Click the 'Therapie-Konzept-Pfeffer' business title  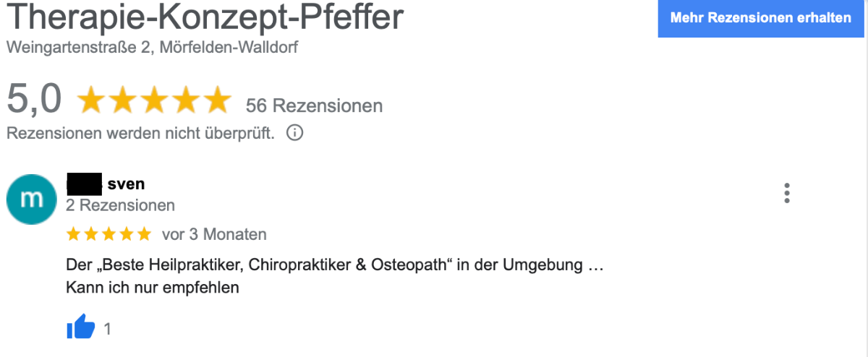(205, 17)
